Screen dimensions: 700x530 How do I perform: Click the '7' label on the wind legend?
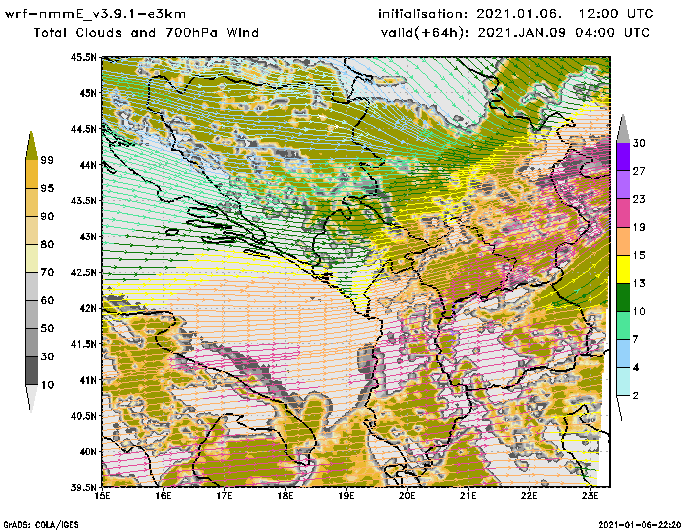pos(636,340)
